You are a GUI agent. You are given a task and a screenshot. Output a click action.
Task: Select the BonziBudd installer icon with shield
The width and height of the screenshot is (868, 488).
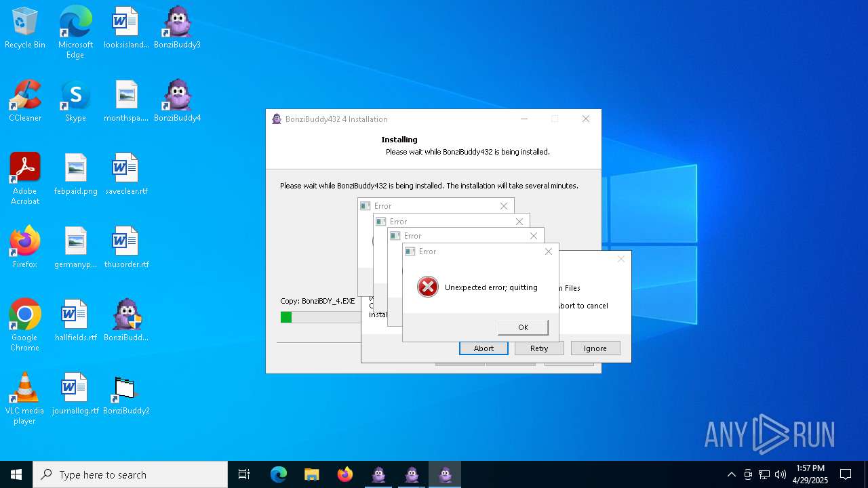click(126, 321)
